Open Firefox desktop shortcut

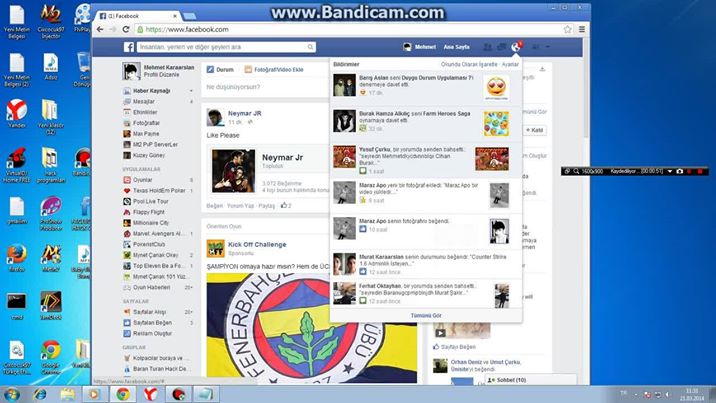tap(16, 258)
